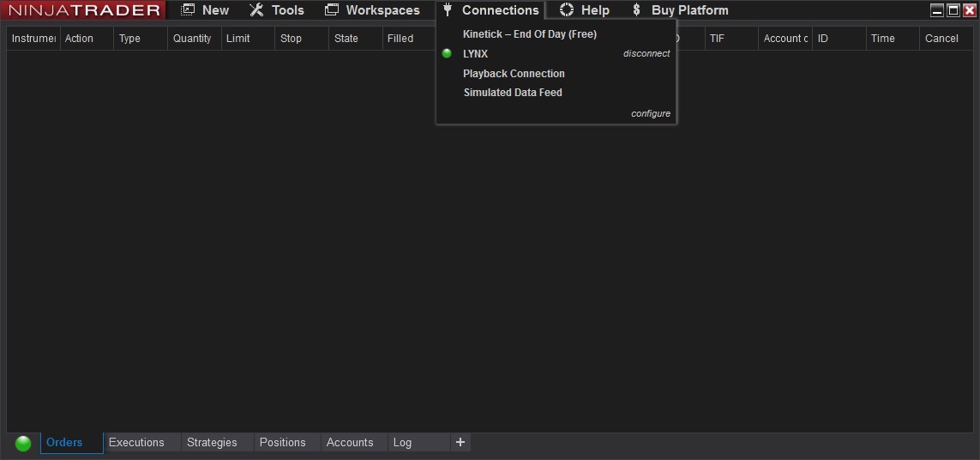Click the Tools wrench icon

tap(256, 10)
